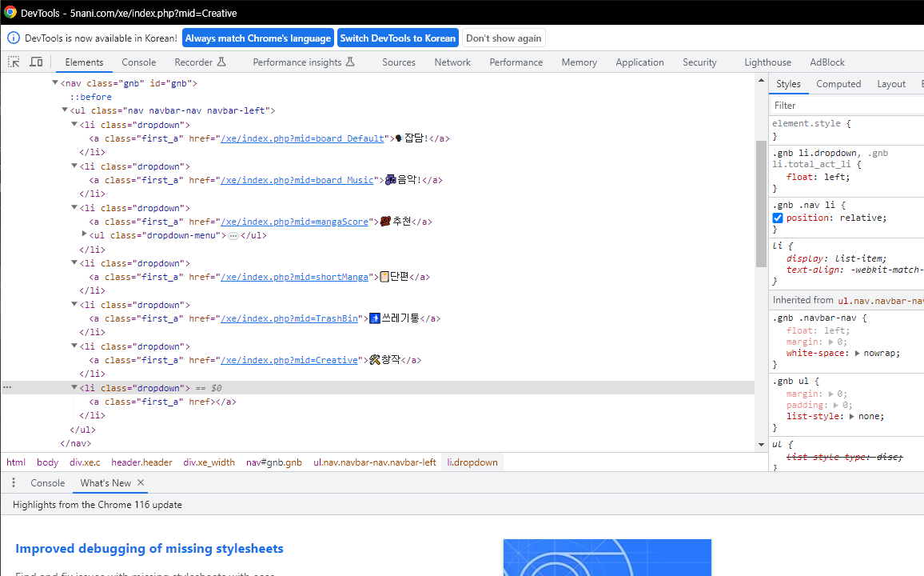Click the Elements panel scrollbar thumb
Screen dimensions: 924x576
point(761,204)
